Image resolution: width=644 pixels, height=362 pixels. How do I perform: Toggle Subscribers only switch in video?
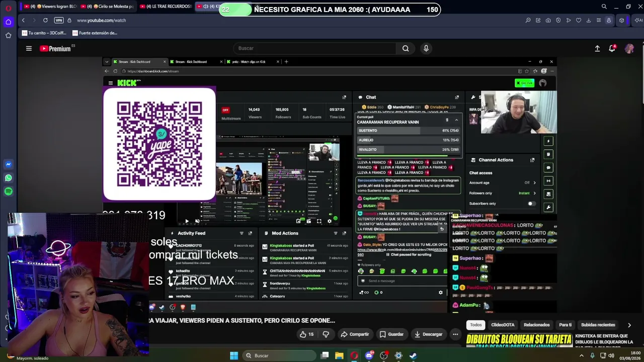point(531,204)
